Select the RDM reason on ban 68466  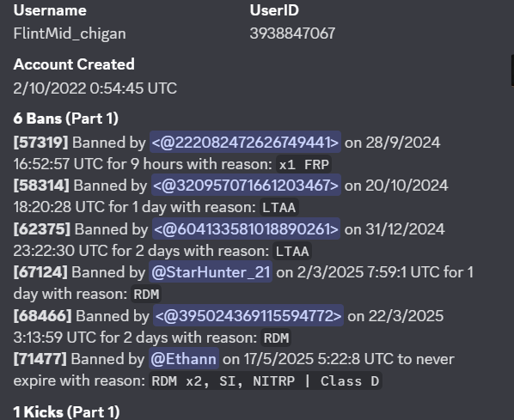(276, 338)
